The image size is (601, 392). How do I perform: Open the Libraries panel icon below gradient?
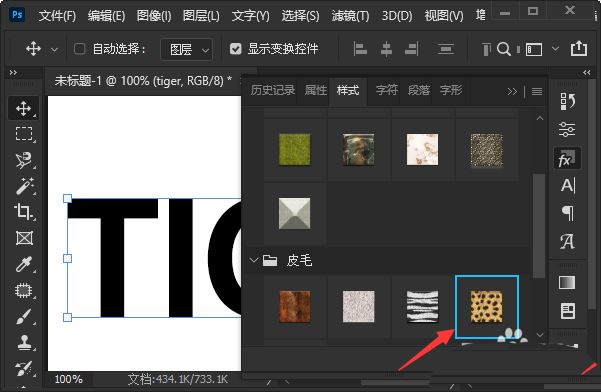pyautogui.click(x=567, y=311)
